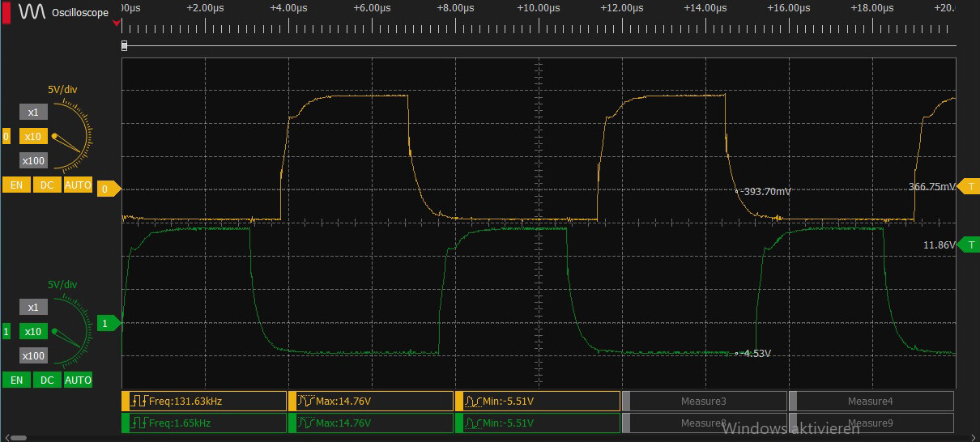Set channel 0 probe to x100
Screen dimensions: 980x442
coord(33,160)
